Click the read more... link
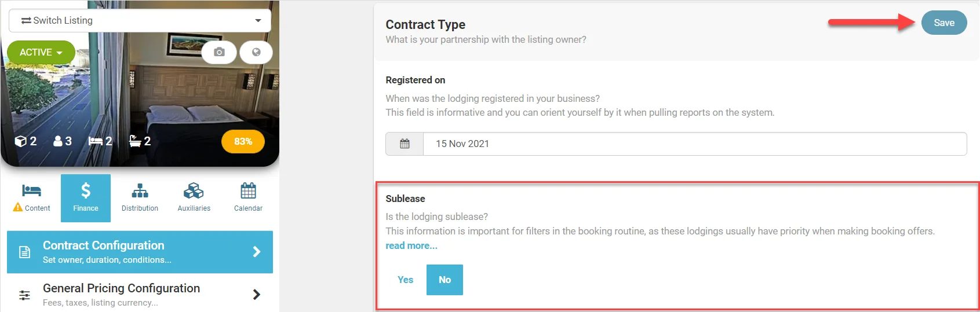980x312 pixels. coord(411,245)
